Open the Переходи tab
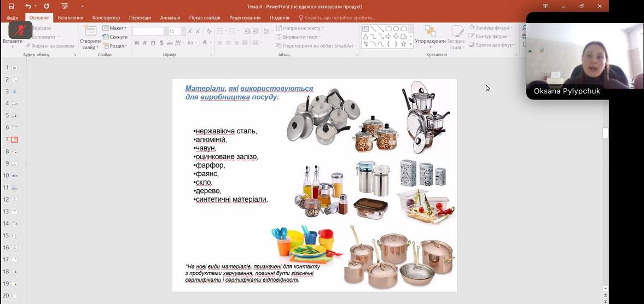 [140, 17]
